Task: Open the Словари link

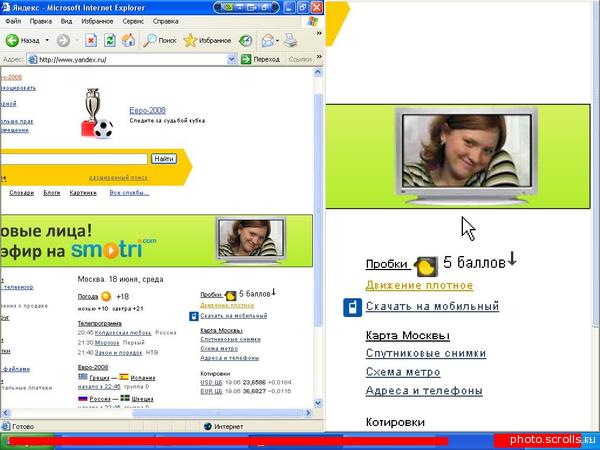Action: point(21,193)
